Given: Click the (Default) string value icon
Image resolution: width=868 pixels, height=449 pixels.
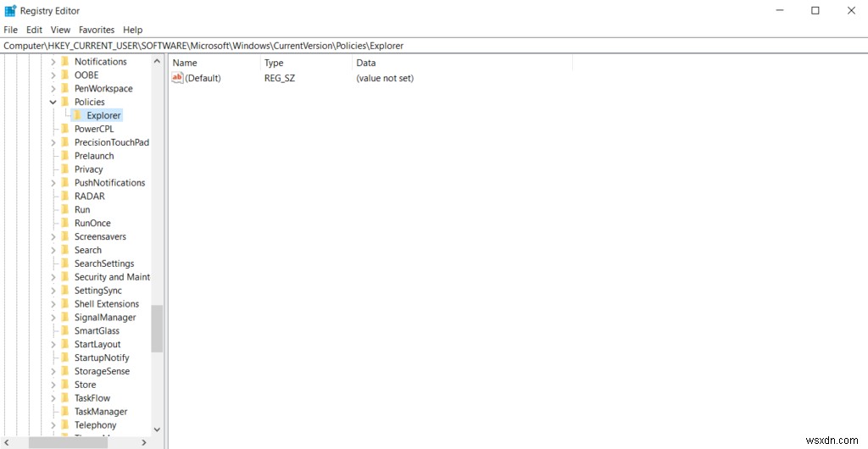Looking at the screenshot, I should (177, 78).
